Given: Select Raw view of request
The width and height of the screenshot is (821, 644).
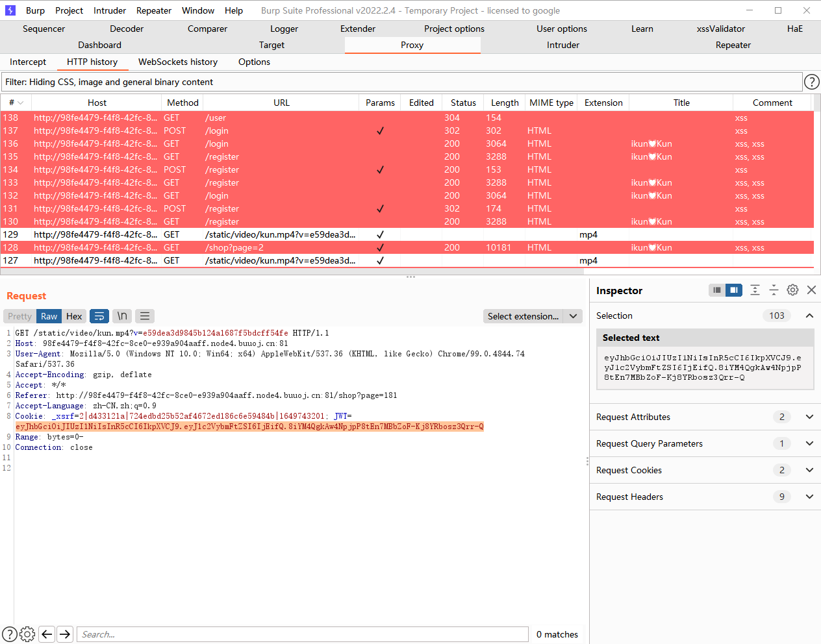Looking at the screenshot, I should point(49,316).
